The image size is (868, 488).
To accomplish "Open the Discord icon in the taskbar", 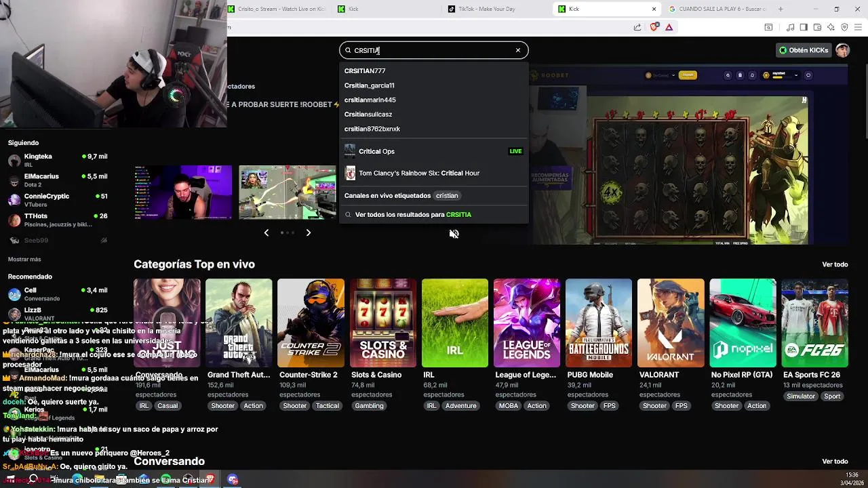I will coord(233,479).
